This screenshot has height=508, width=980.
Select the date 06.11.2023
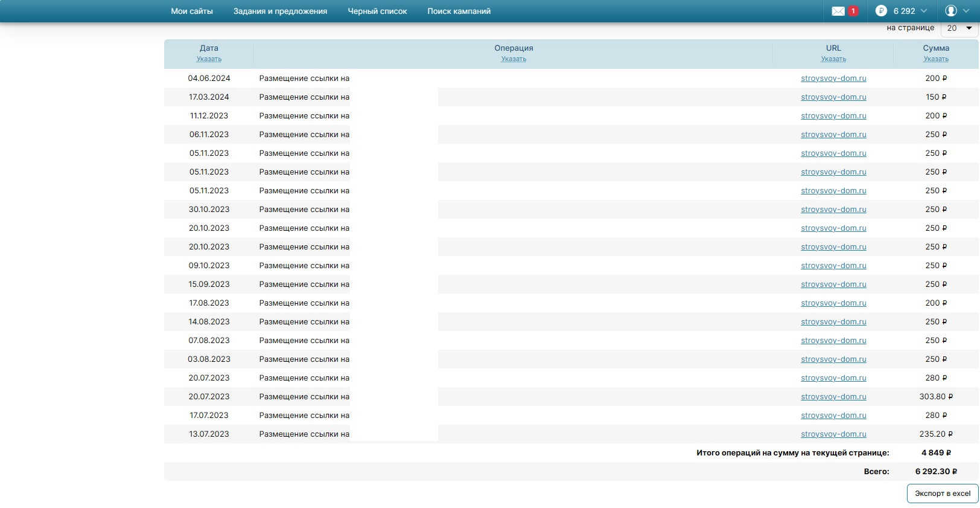click(x=209, y=135)
